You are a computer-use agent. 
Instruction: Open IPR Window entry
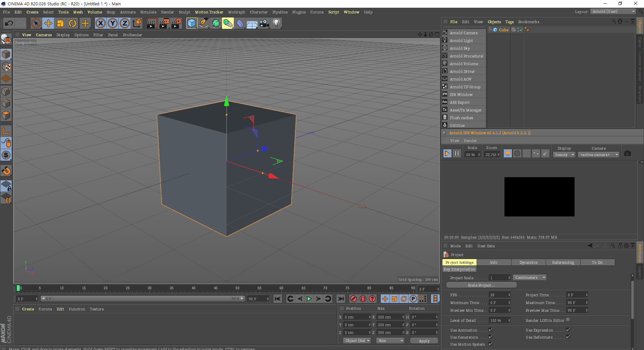464,94
